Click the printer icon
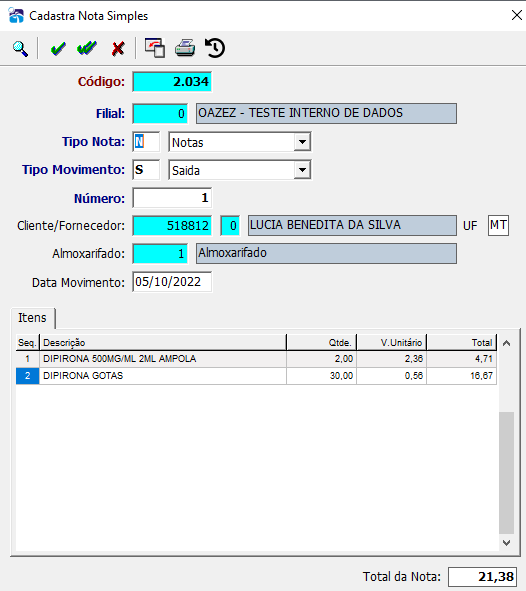 tap(185, 48)
